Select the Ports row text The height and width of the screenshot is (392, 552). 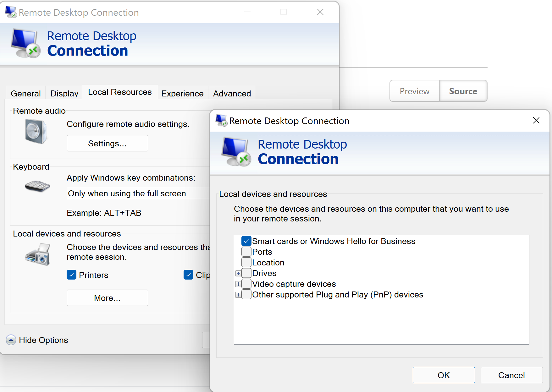(262, 252)
